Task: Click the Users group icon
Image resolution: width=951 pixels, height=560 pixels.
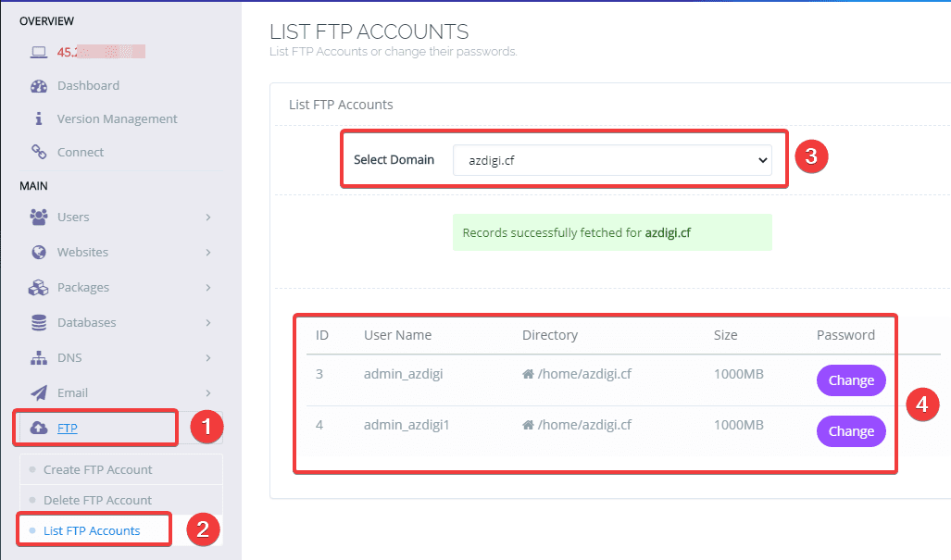Action: coord(39,217)
